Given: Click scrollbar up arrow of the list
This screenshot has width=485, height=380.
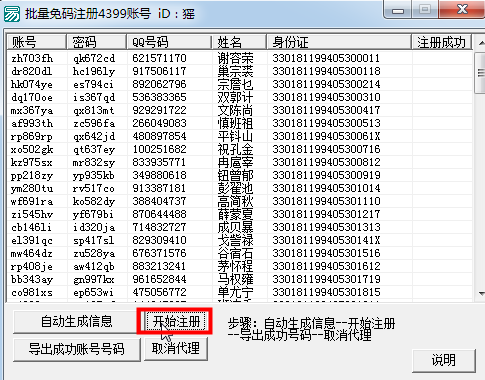Looking at the screenshot, I should pyautogui.click(x=480, y=43).
